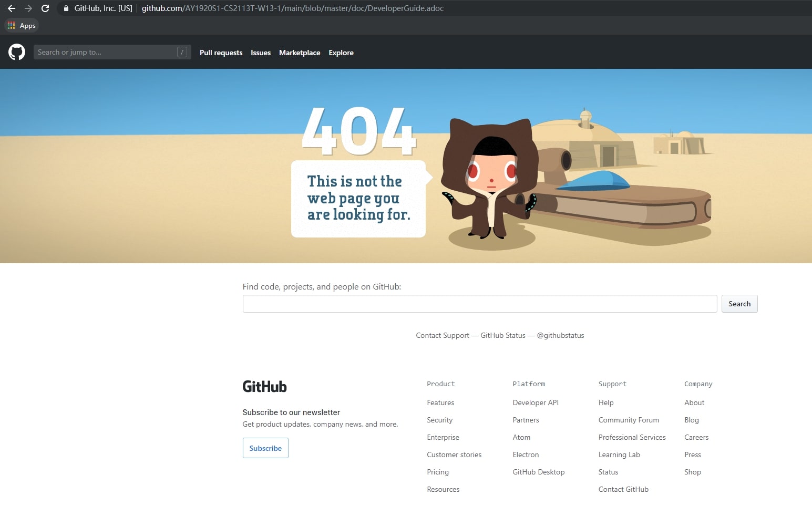Open the Careers footer link
Screen dimensions: 812x506
696,437
